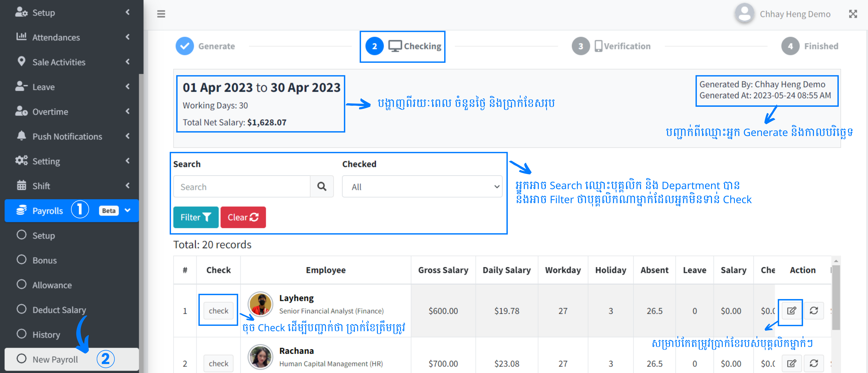The height and width of the screenshot is (373, 868).
Task: Click the Payrolls coins icon
Action: (21, 210)
